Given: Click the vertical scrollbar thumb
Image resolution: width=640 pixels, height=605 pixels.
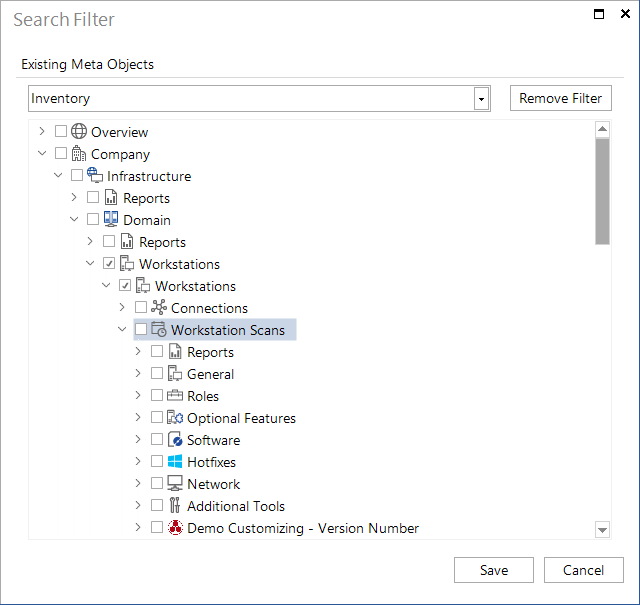Looking at the screenshot, I should (602, 191).
